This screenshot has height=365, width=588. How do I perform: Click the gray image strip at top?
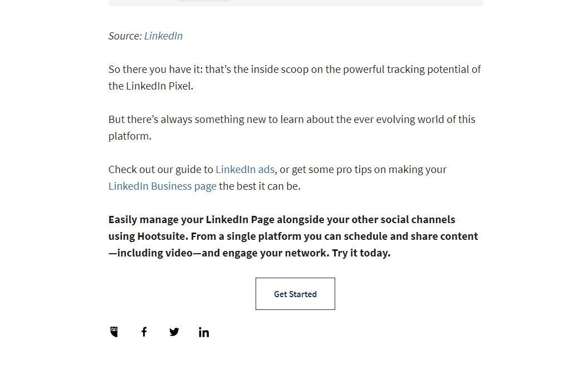(x=296, y=3)
